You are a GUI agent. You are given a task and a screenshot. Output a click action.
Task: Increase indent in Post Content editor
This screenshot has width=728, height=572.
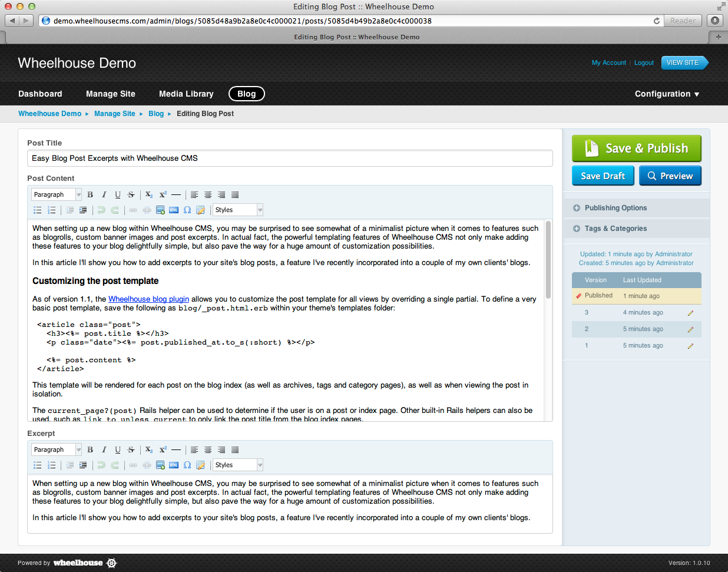pos(83,210)
